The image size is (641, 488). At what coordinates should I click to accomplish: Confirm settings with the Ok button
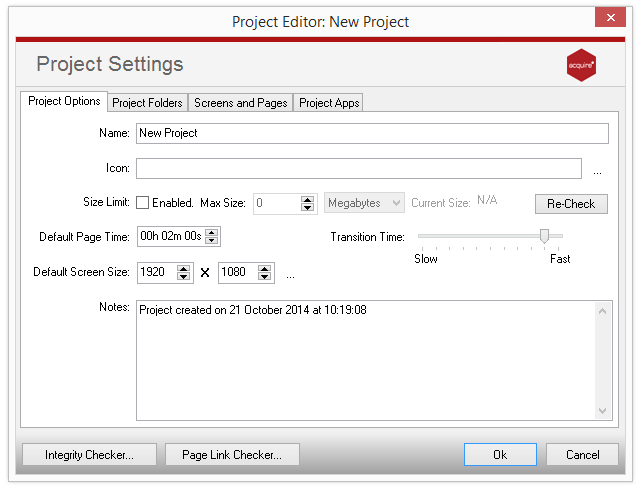pos(500,454)
